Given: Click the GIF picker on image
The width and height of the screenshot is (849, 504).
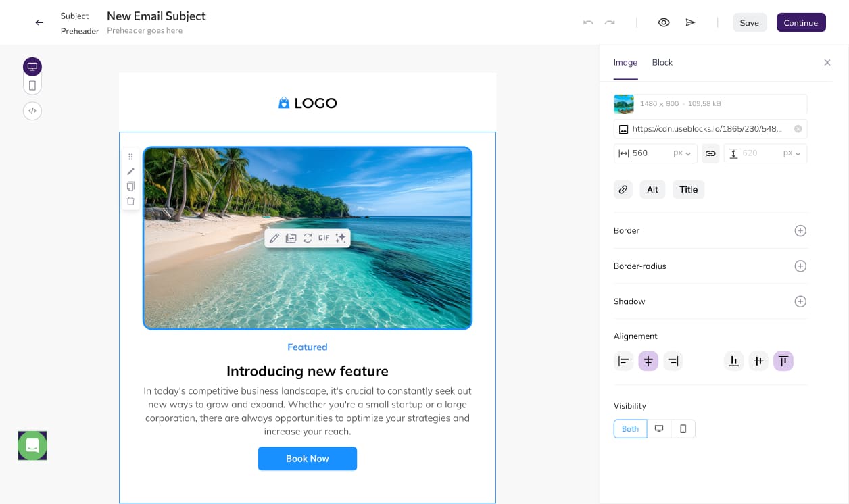Looking at the screenshot, I should pyautogui.click(x=324, y=238).
